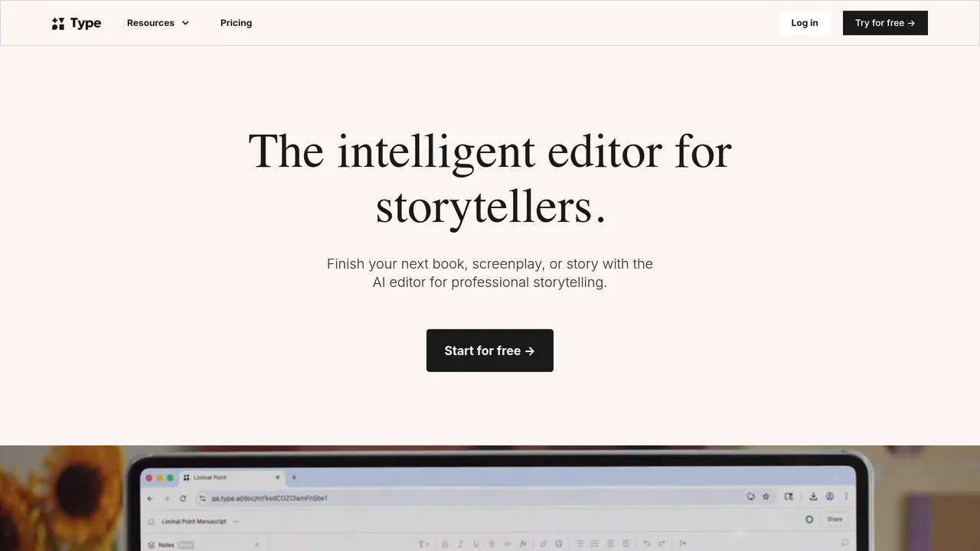Click Try for free button
980x551 pixels.
tap(885, 23)
